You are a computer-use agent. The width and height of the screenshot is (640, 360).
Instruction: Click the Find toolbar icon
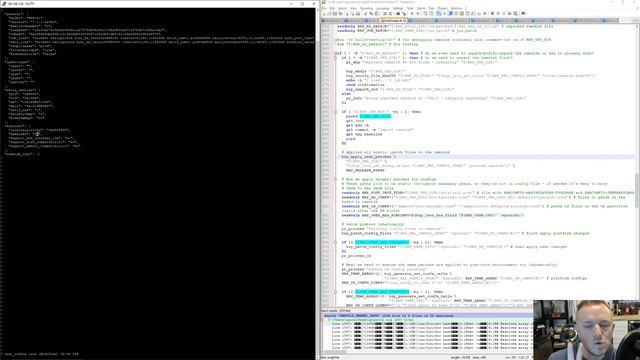point(398,13)
